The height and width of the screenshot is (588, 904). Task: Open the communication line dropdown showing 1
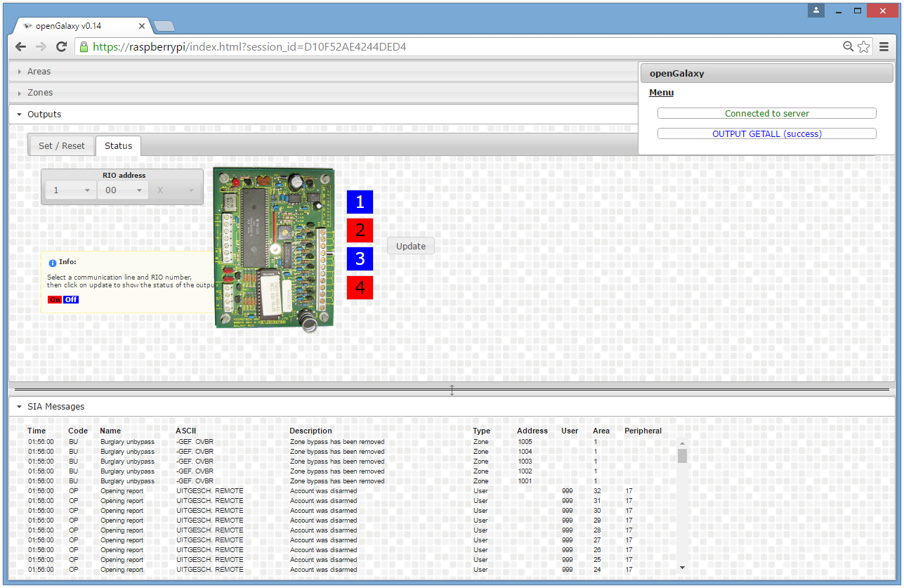71,190
